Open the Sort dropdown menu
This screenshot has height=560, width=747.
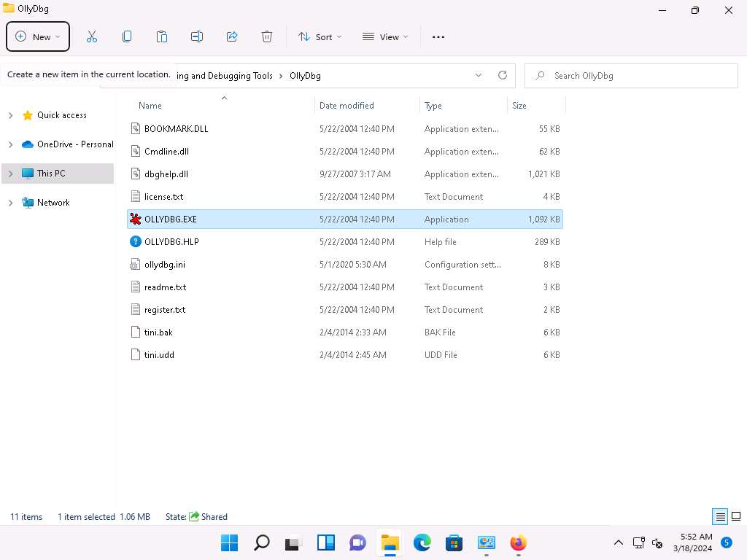320,36
